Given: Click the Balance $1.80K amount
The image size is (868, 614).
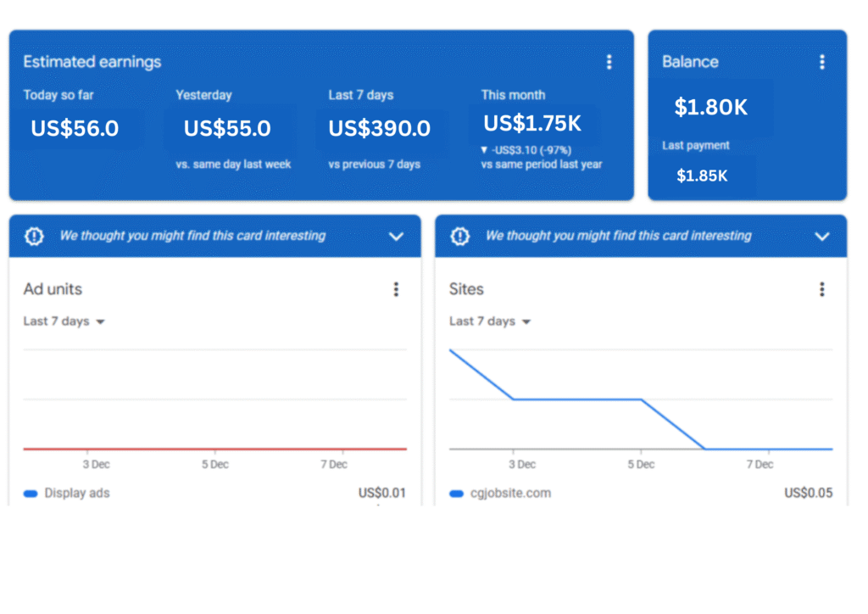Looking at the screenshot, I should click(711, 108).
